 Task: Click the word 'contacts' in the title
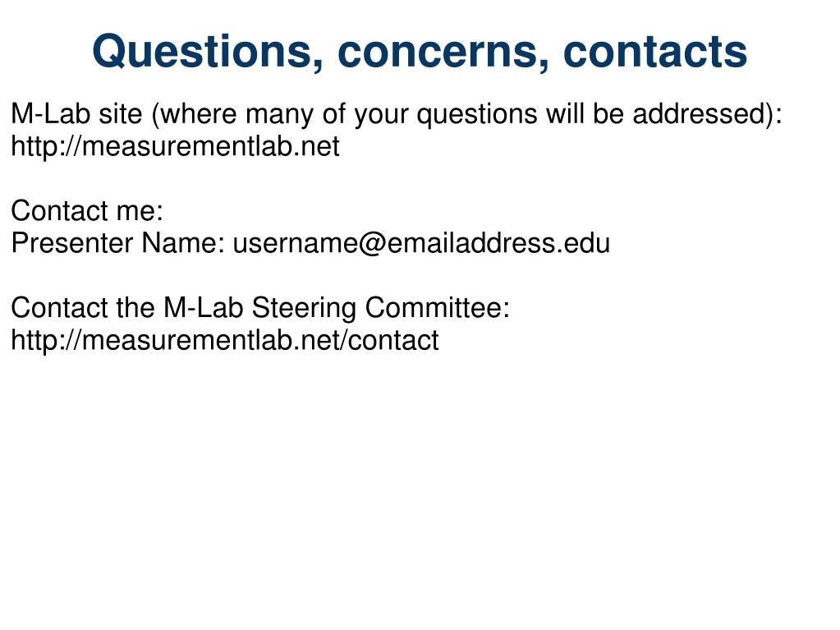tap(655, 52)
